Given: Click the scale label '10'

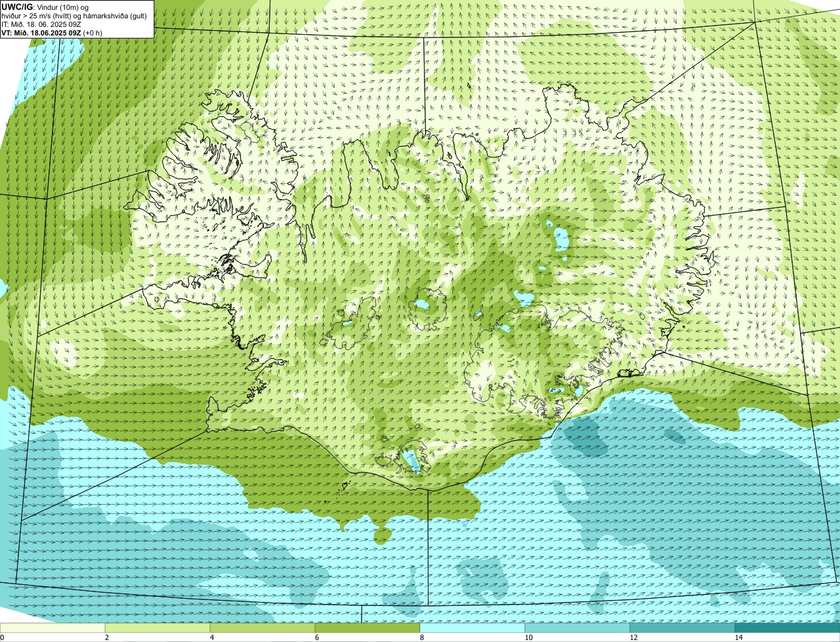Looking at the screenshot, I should coord(528,637).
